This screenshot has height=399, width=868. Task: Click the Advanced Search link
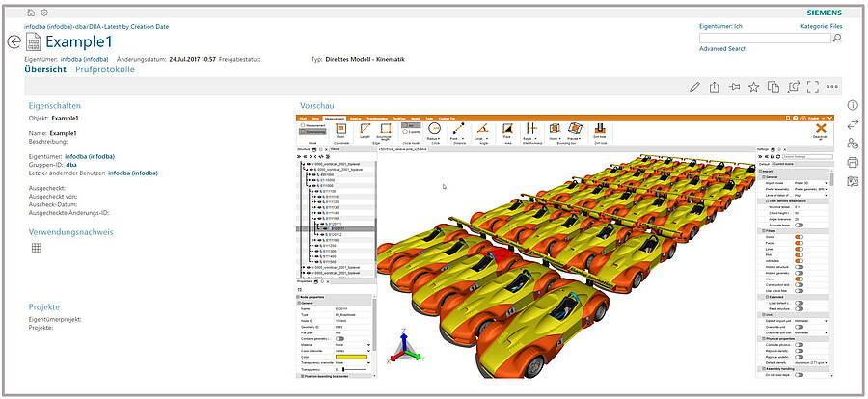click(x=722, y=49)
